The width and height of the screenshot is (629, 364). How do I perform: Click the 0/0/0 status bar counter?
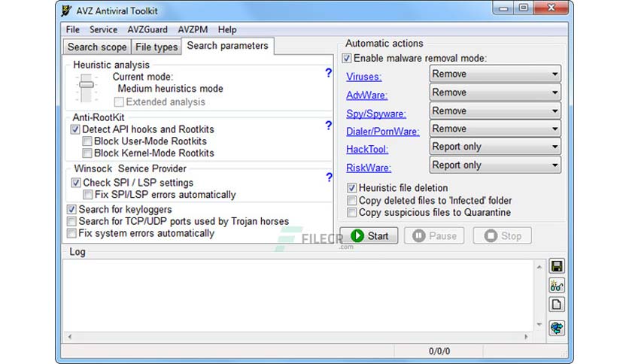point(439,351)
